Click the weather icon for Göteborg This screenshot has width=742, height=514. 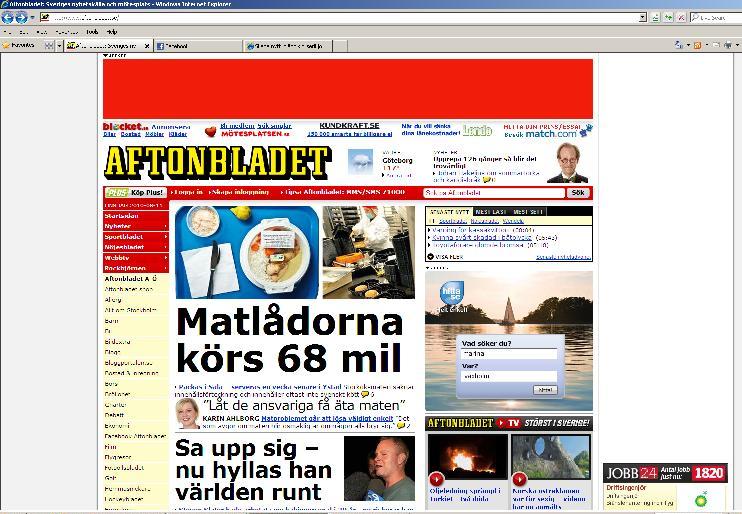360,162
